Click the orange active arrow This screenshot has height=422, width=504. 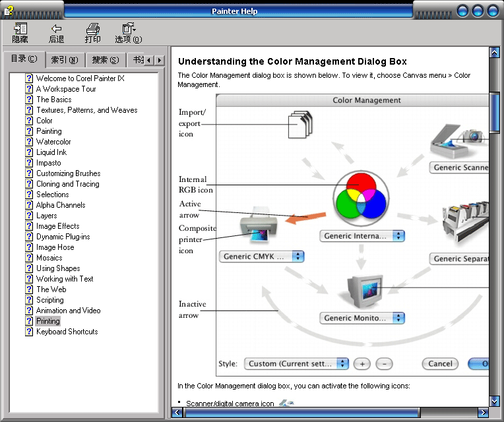coord(305,218)
